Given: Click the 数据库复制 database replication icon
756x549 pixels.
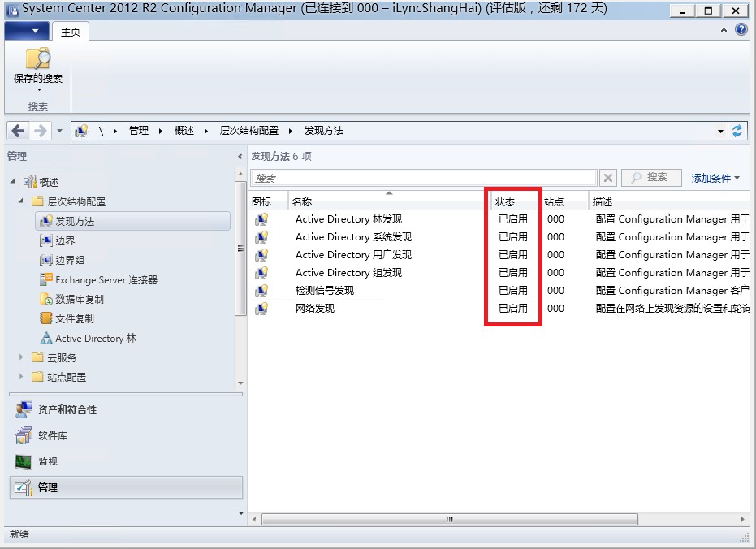Looking at the screenshot, I should click(x=46, y=299).
